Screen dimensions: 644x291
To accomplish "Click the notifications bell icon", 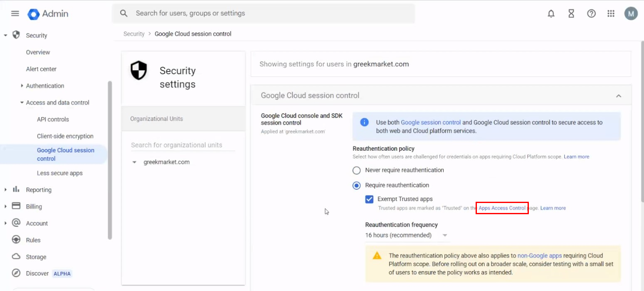I will 551,14.
